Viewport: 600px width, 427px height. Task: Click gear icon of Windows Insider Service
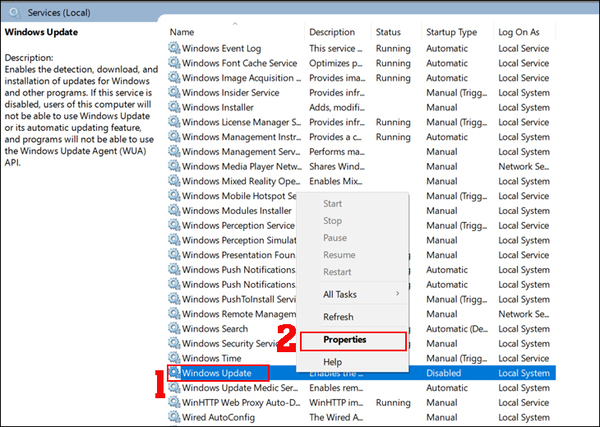point(174,92)
